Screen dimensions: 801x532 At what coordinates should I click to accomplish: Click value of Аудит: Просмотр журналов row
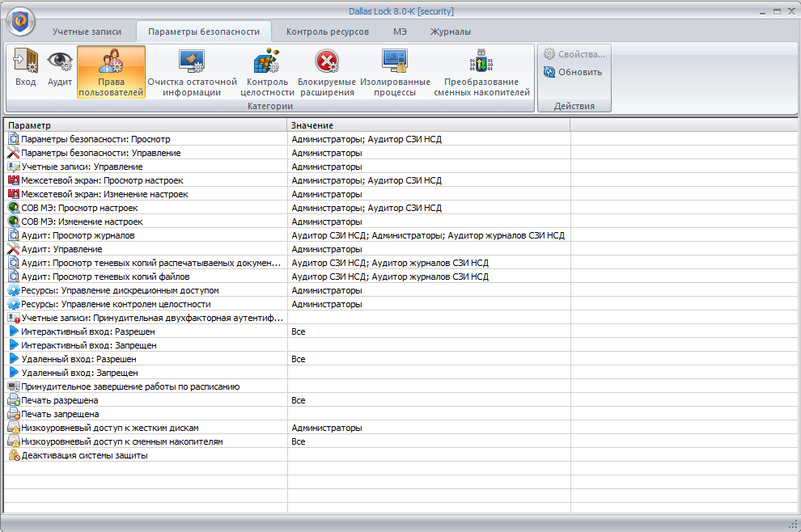pos(428,235)
